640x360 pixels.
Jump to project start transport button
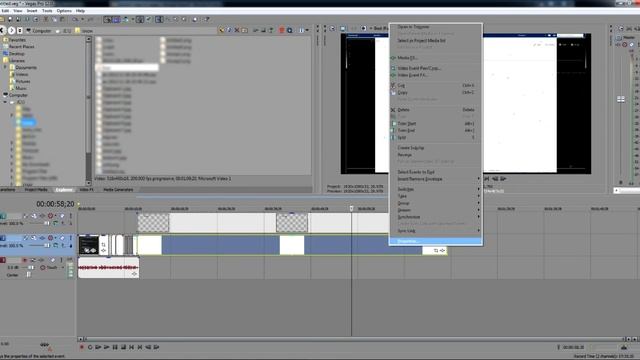pyautogui.click(x=131, y=347)
